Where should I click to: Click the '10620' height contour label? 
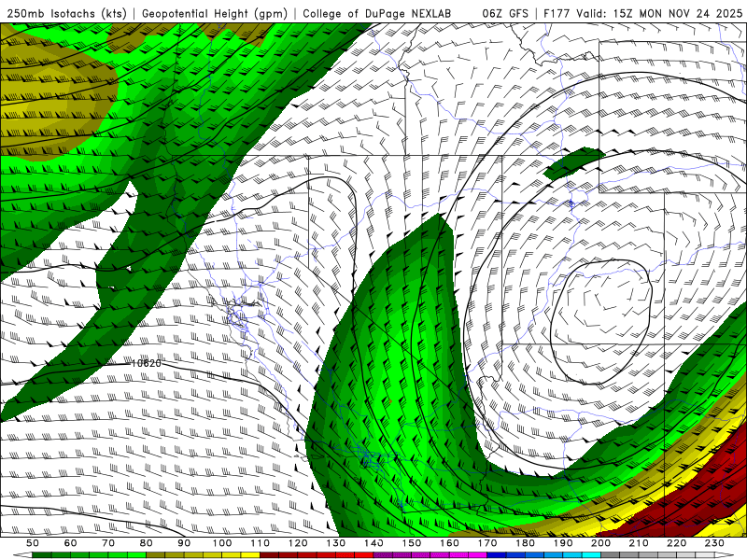click(146, 363)
